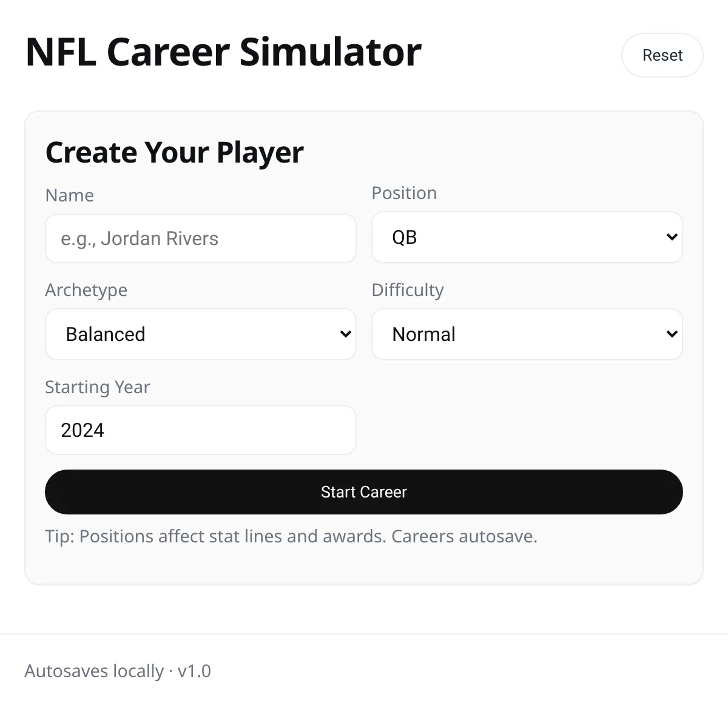Focus the Name text field
728x728 pixels.
pyautogui.click(x=200, y=238)
